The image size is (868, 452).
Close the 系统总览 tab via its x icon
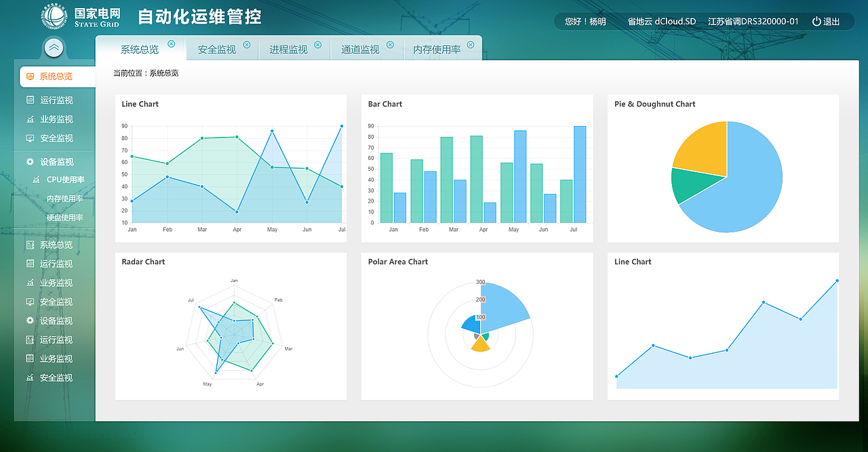[x=171, y=43]
